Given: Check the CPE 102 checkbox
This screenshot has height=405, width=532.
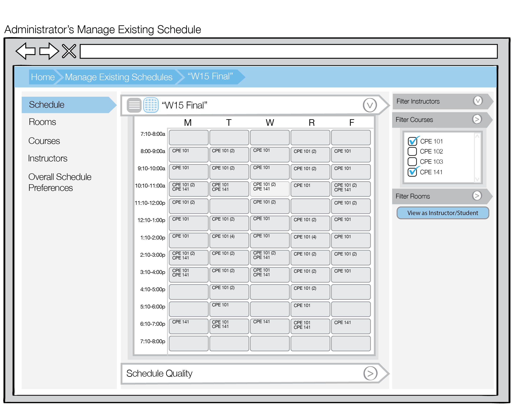Looking at the screenshot, I should [412, 151].
